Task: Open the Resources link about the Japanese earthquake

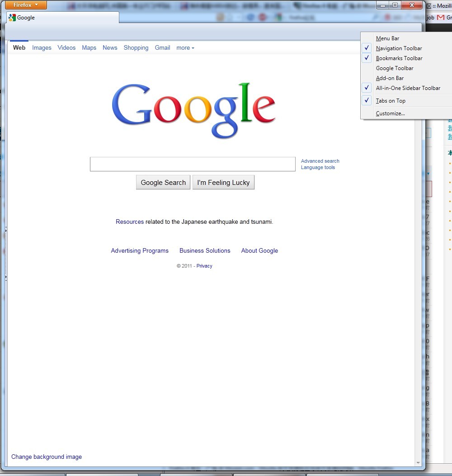Action: (x=130, y=222)
